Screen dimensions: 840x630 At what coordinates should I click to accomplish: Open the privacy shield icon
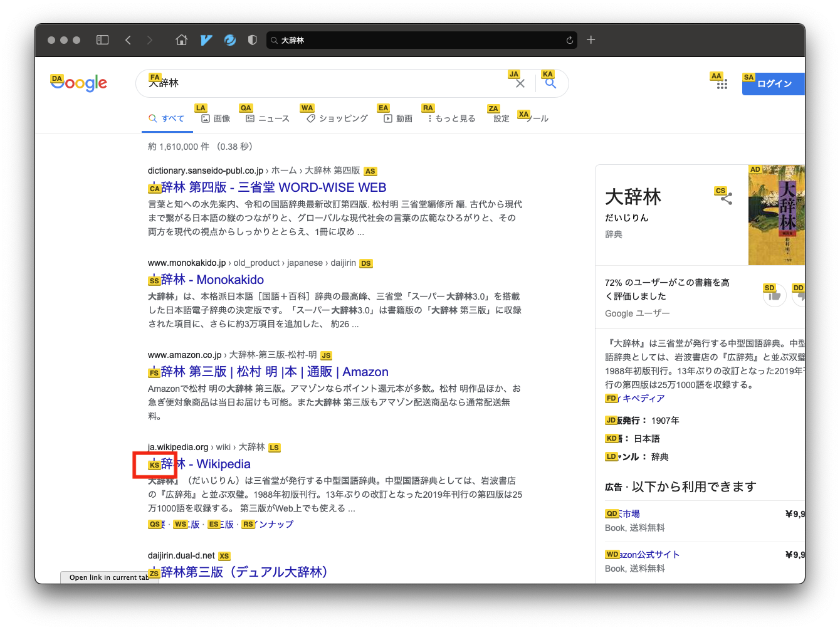252,40
